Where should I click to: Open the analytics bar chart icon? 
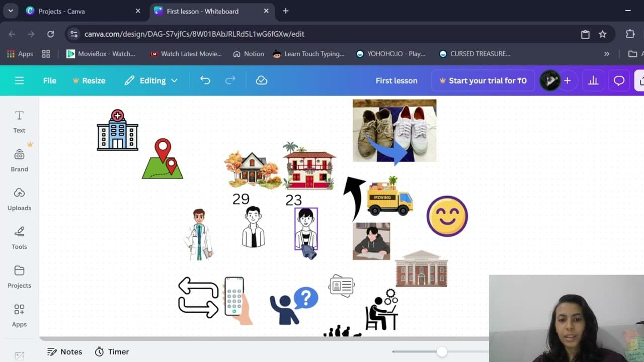593,80
